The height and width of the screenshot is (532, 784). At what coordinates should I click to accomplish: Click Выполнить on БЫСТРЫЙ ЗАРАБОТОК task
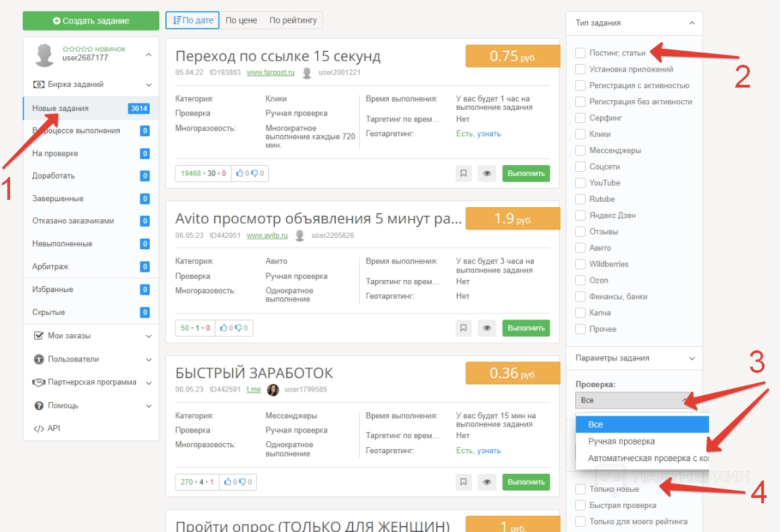click(526, 482)
